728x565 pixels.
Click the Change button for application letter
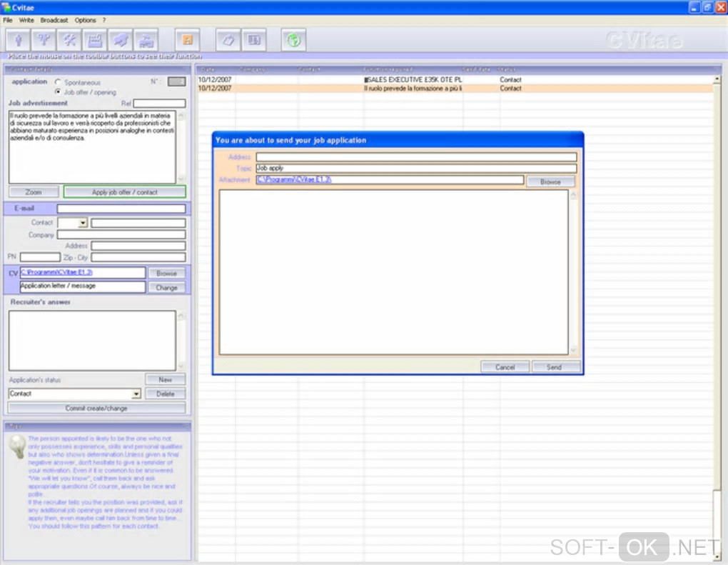(167, 288)
